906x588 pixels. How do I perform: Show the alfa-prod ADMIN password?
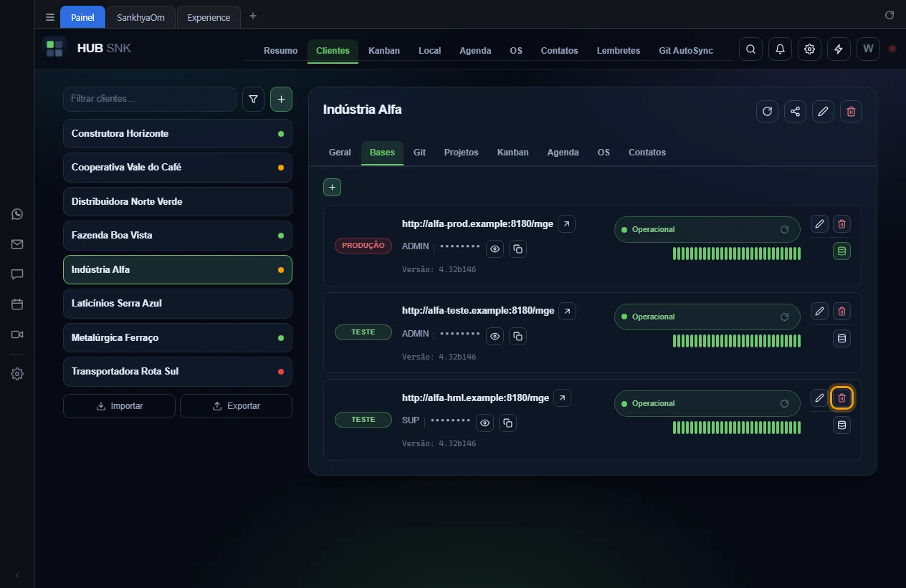click(x=495, y=249)
